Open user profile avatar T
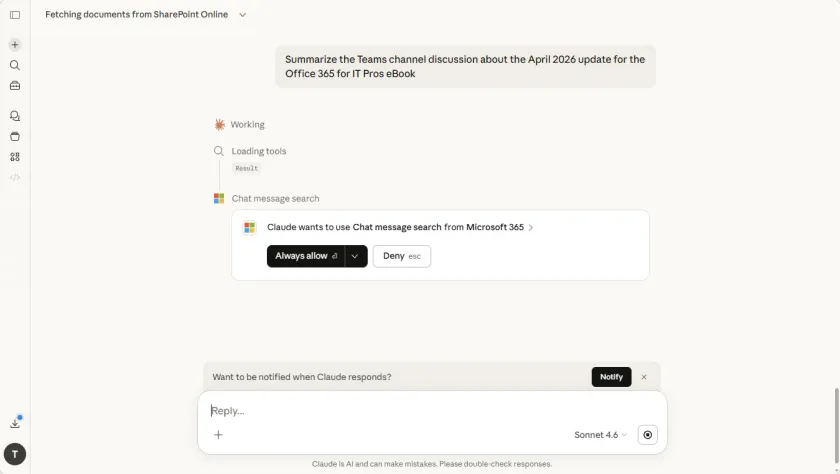This screenshot has height=474, width=840. 15,454
